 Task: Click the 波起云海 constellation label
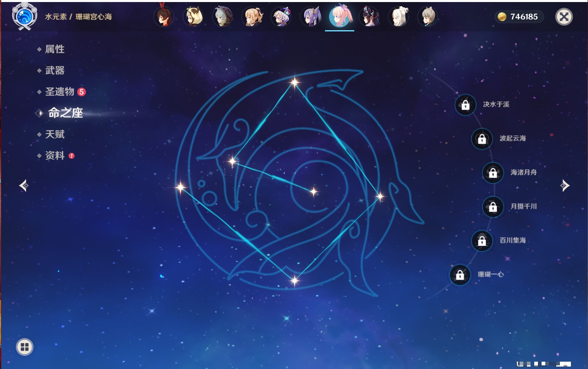[x=513, y=138]
